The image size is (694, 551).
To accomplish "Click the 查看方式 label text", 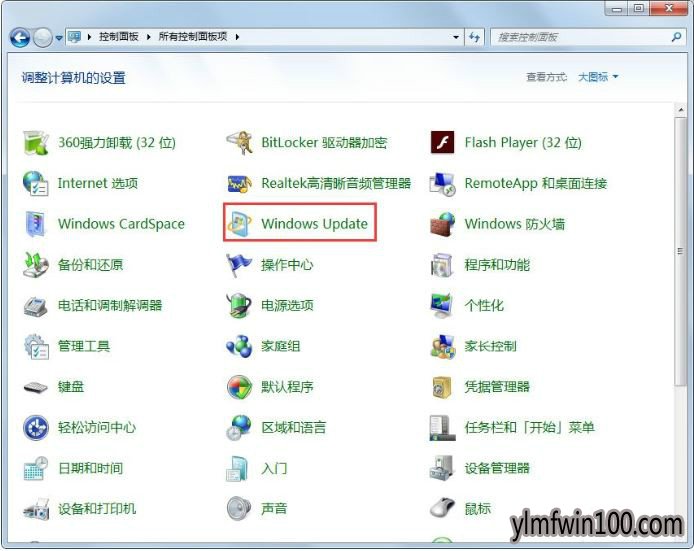I will pyautogui.click(x=547, y=77).
